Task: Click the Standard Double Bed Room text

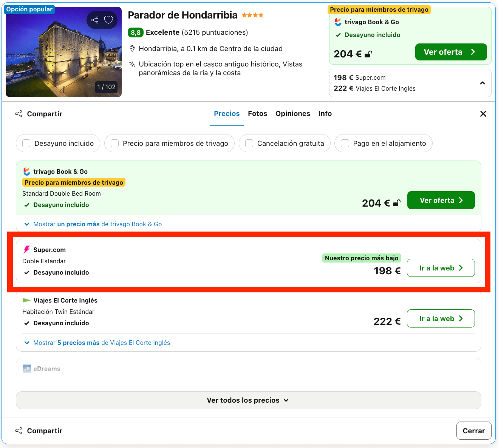Action: click(x=62, y=193)
